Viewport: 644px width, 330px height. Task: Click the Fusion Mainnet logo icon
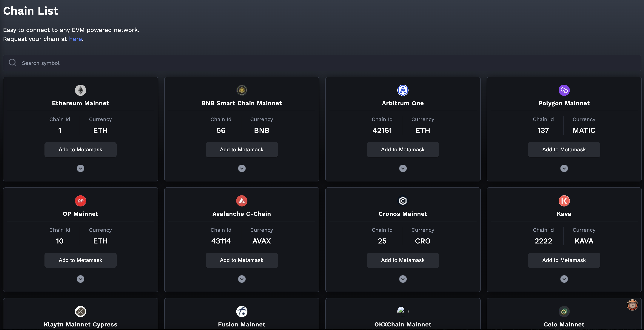pos(241,311)
